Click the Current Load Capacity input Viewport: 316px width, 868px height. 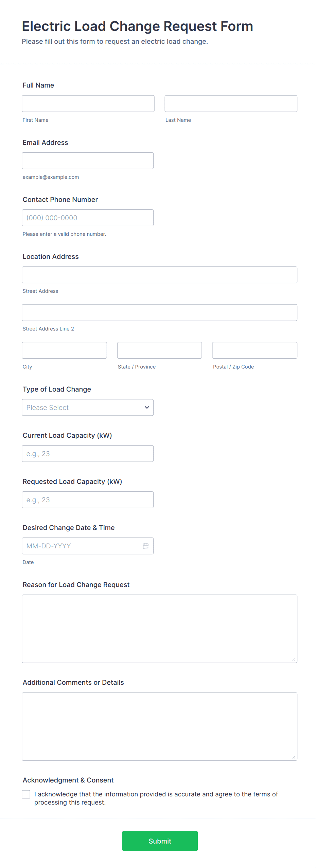pyautogui.click(x=88, y=453)
